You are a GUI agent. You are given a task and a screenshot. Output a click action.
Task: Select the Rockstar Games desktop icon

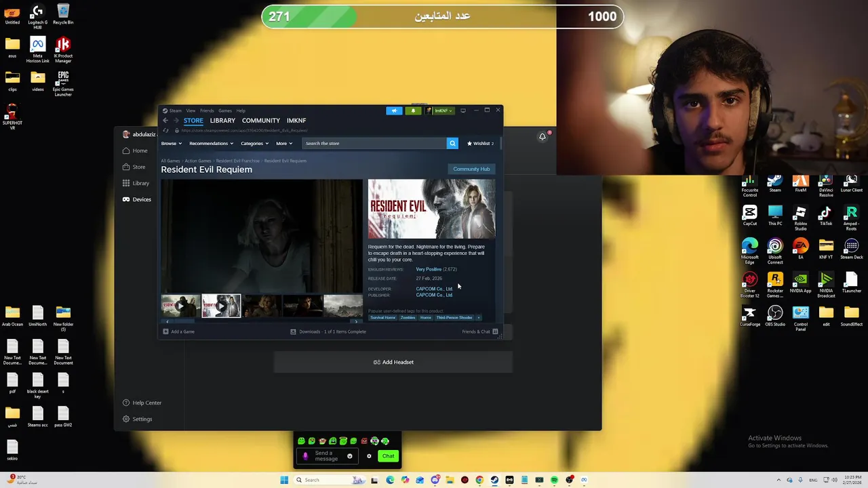775,285
